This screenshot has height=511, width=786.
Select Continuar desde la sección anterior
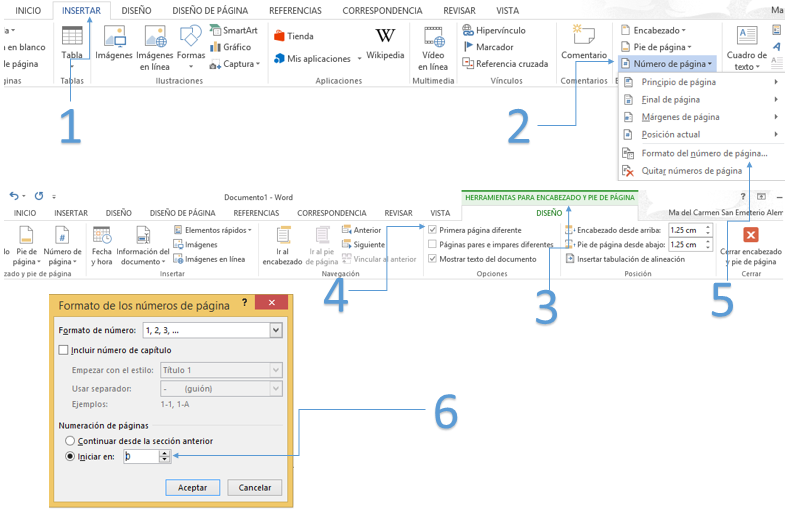pyautogui.click(x=69, y=440)
